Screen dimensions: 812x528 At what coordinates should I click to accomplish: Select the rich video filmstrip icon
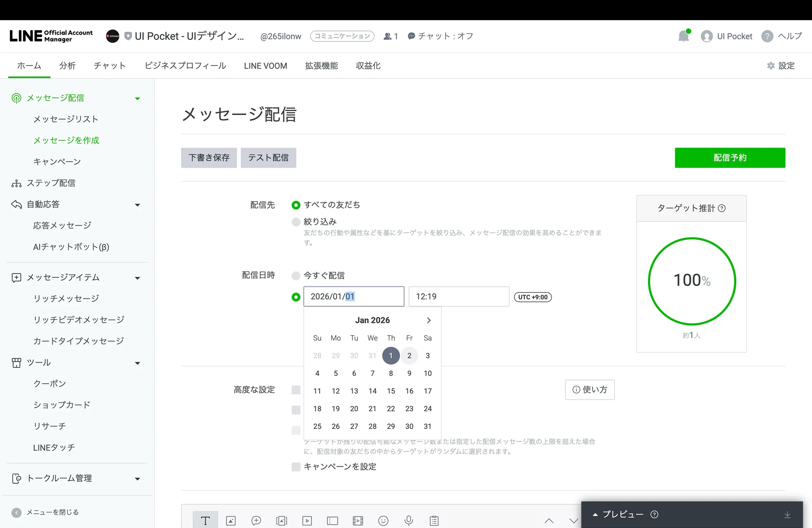tap(357, 520)
